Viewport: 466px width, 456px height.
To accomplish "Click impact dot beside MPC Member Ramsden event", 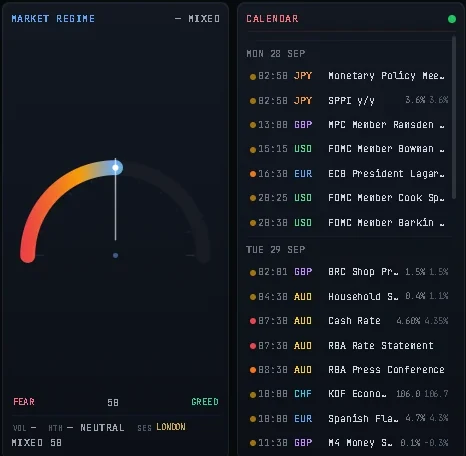I will tap(253, 125).
